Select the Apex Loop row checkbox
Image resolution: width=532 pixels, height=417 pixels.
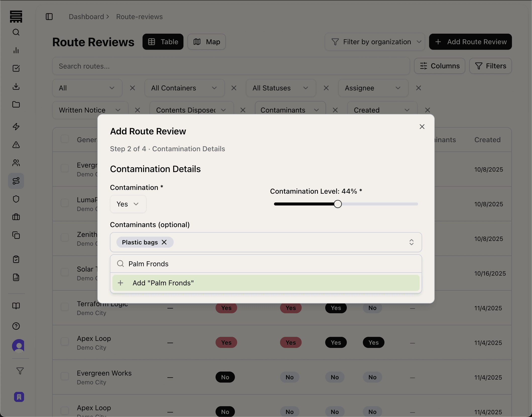click(x=65, y=341)
